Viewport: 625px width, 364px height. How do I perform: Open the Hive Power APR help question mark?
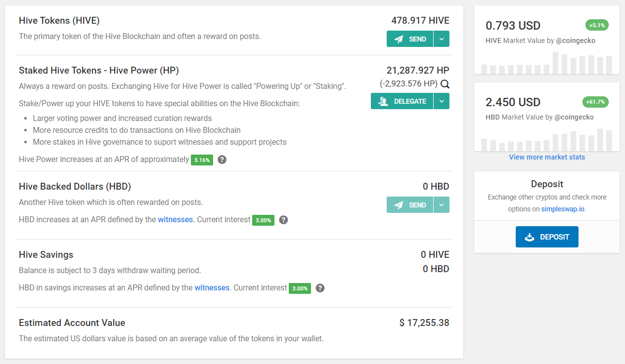pos(222,160)
